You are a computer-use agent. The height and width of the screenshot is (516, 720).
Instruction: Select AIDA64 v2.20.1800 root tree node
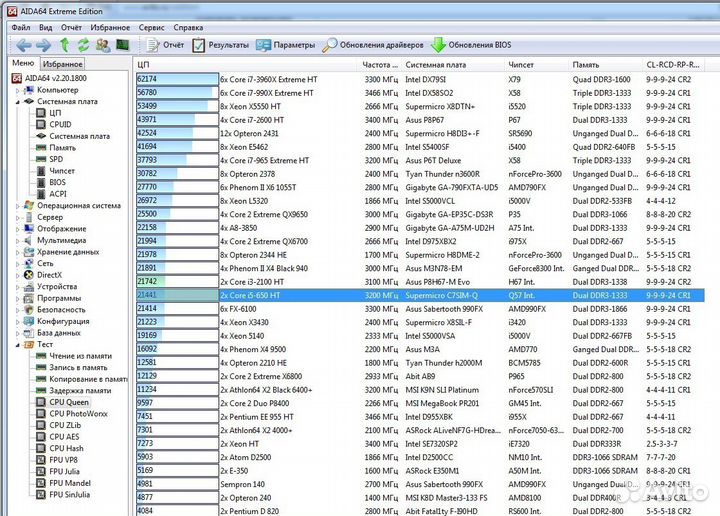(49, 78)
